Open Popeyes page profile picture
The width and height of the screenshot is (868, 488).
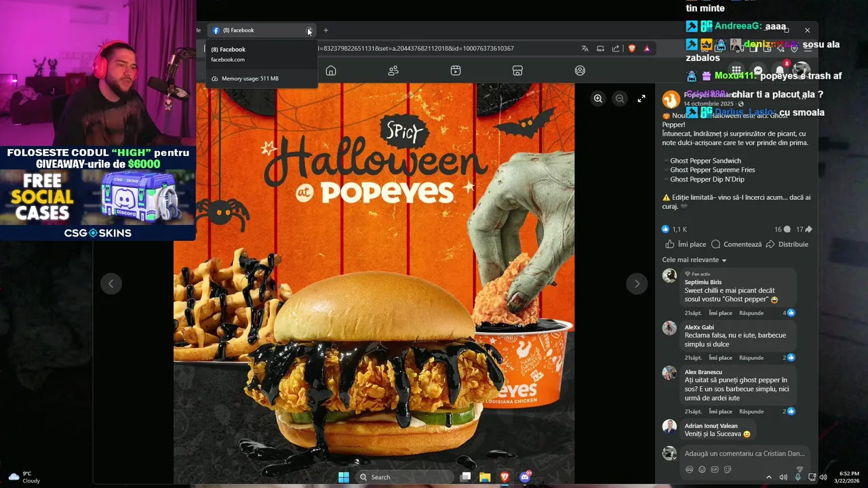coord(671,99)
